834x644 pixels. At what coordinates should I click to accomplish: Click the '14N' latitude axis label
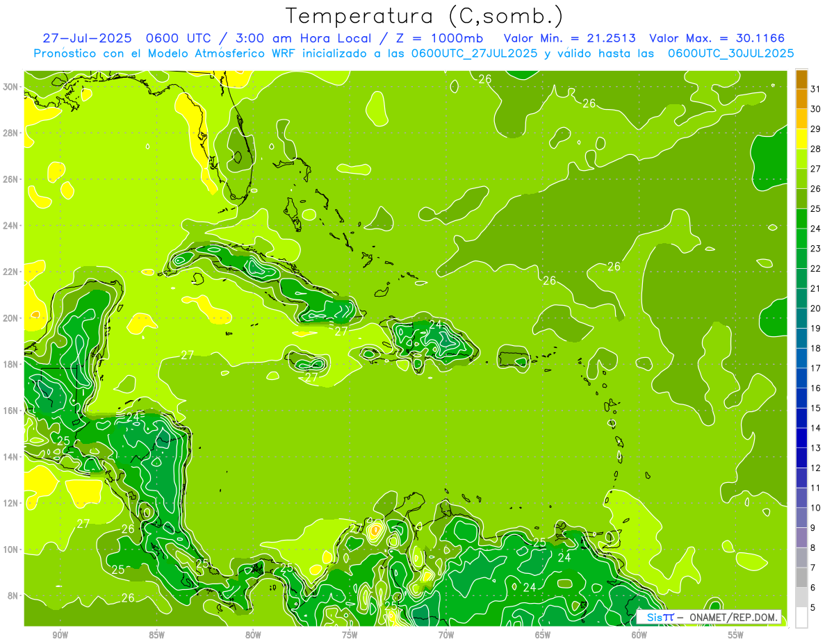click(x=11, y=457)
